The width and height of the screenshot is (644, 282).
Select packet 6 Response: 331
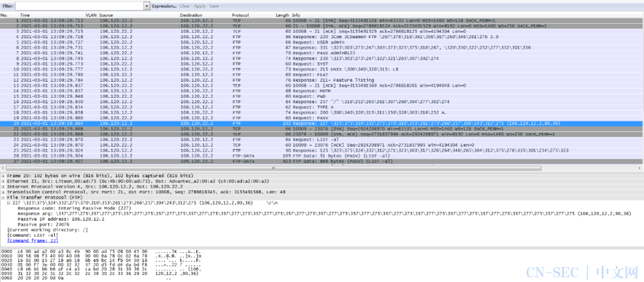click(x=322, y=48)
